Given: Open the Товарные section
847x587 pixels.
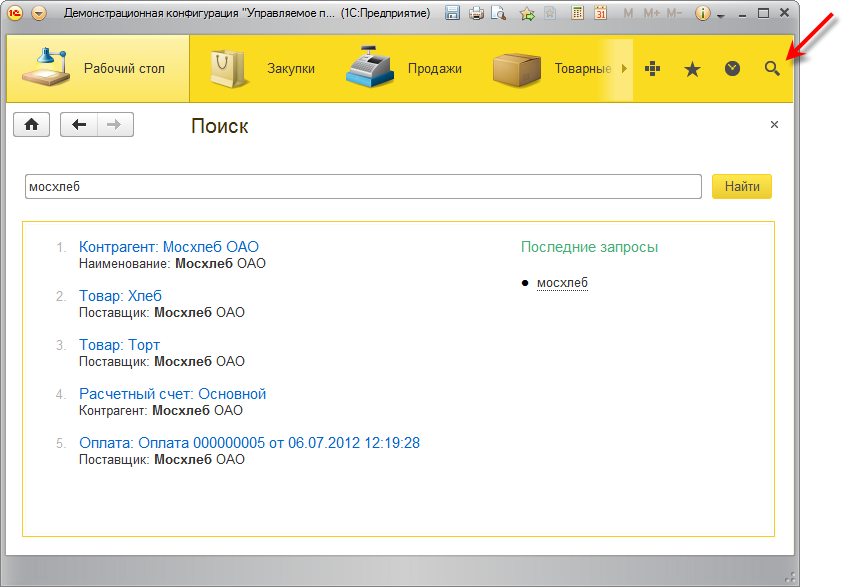Looking at the screenshot, I should (552, 69).
